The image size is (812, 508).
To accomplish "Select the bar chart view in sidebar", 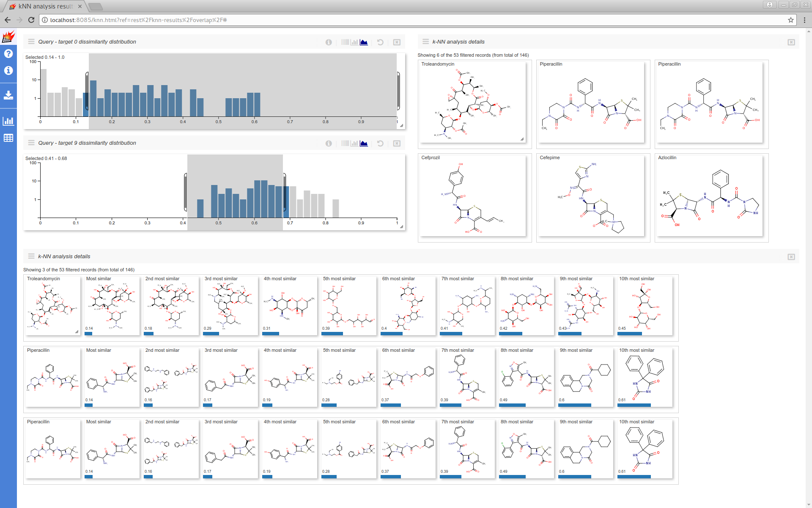I will coord(8,121).
